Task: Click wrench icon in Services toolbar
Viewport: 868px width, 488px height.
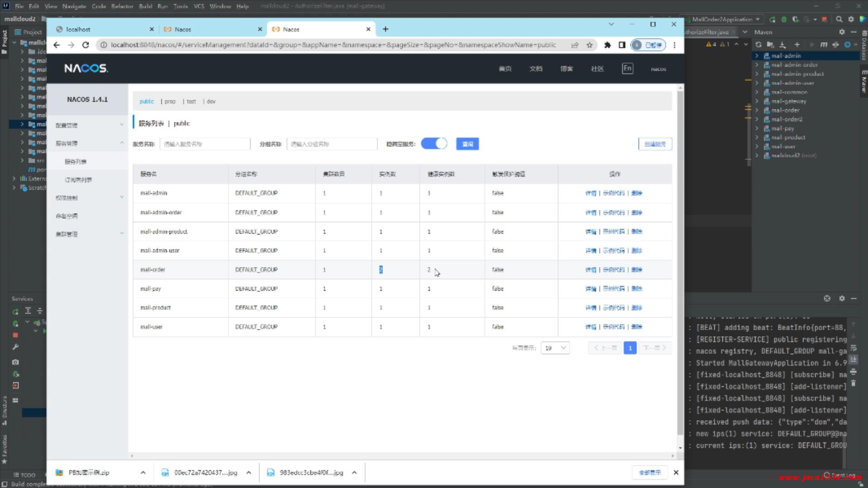Action: coord(15,347)
